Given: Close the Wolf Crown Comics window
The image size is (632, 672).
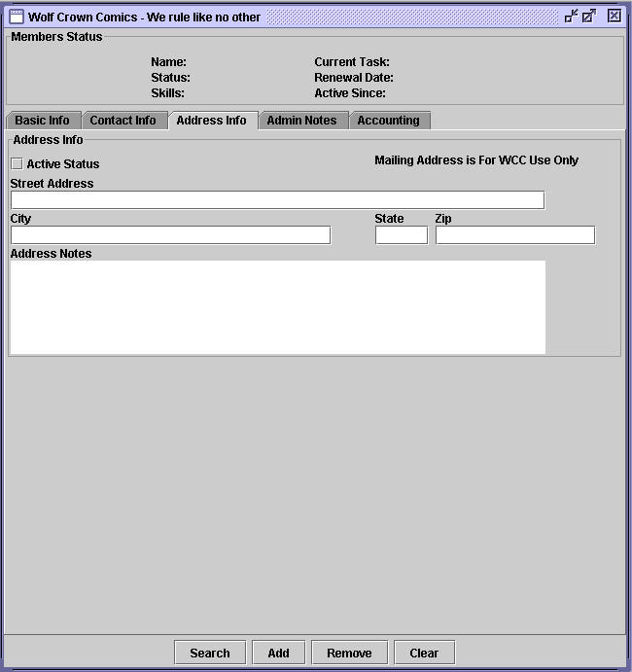Looking at the screenshot, I should (x=614, y=17).
